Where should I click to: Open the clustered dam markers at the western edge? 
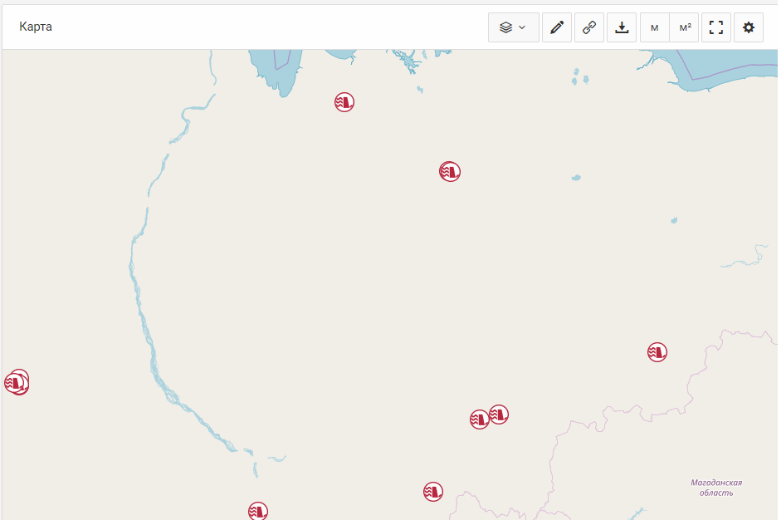click(x=16, y=382)
